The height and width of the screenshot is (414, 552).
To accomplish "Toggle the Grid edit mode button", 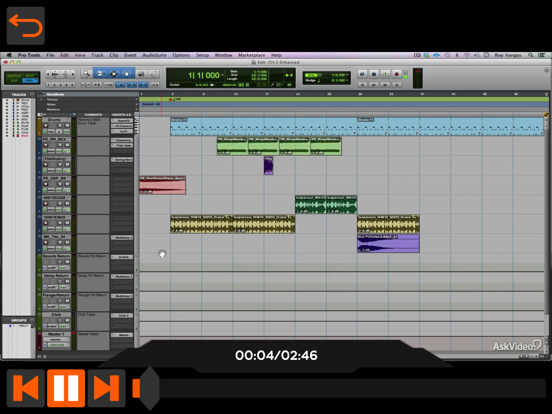I will pyautogui.click(x=30, y=81).
